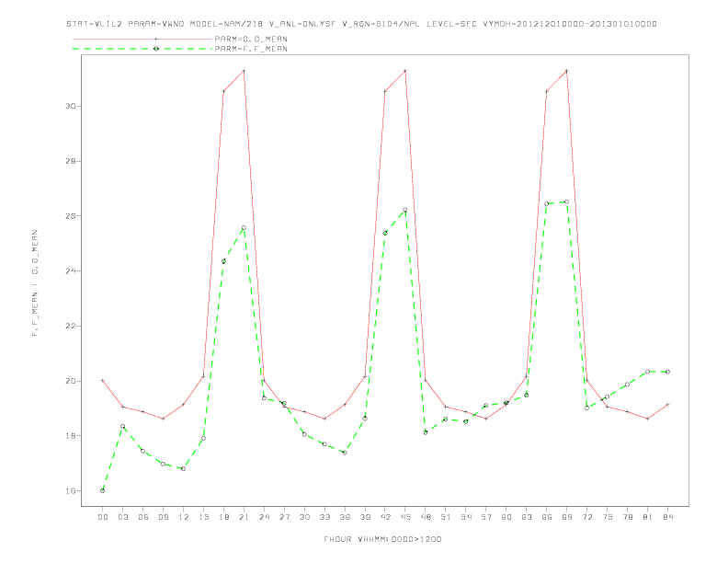Select the green circle data point at hour 69
728x563 pixels.
pyautogui.click(x=567, y=201)
